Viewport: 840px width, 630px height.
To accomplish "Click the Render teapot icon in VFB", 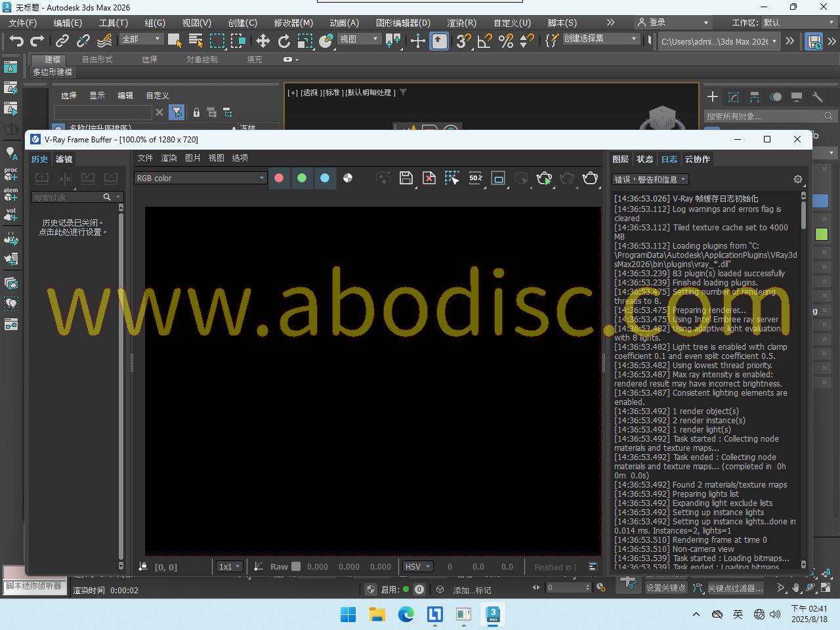I will pyautogui.click(x=590, y=178).
